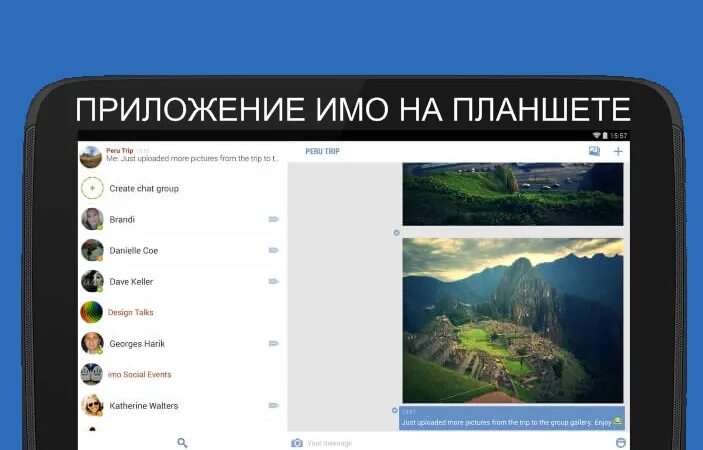Tap the video icon beside Katherine Walters
The height and width of the screenshot is (450, 703).
273,405
